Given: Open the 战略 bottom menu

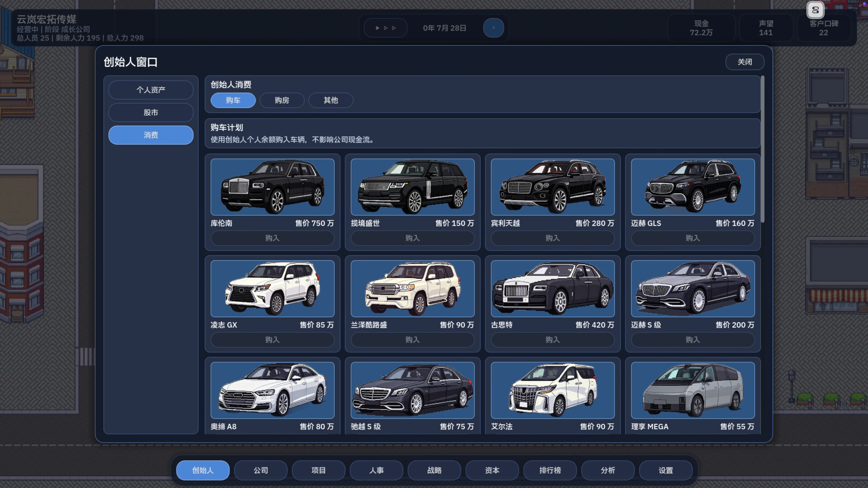Looking at the screenshot, I should (434, 470).
